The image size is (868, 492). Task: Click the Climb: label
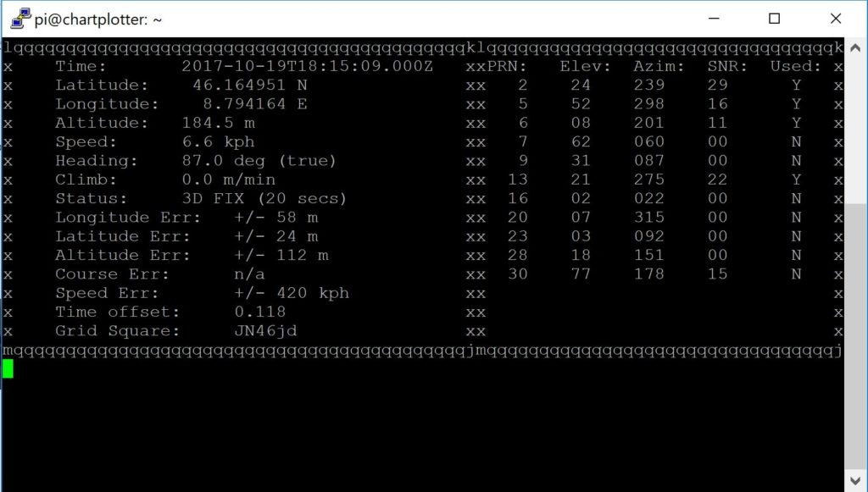86,180
